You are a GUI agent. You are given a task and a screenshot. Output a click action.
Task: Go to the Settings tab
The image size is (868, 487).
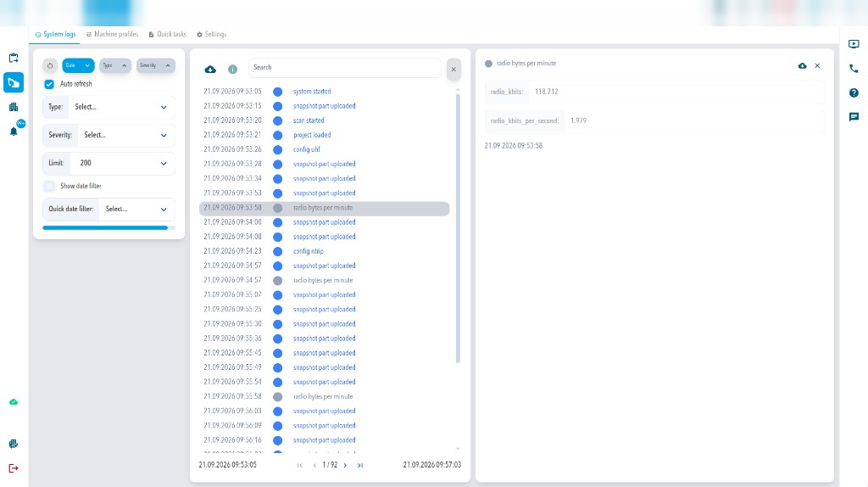(x=211, y=34)
